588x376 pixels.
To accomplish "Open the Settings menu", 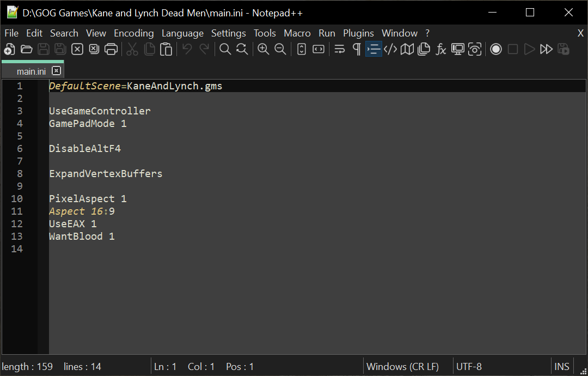I will 228,33.
